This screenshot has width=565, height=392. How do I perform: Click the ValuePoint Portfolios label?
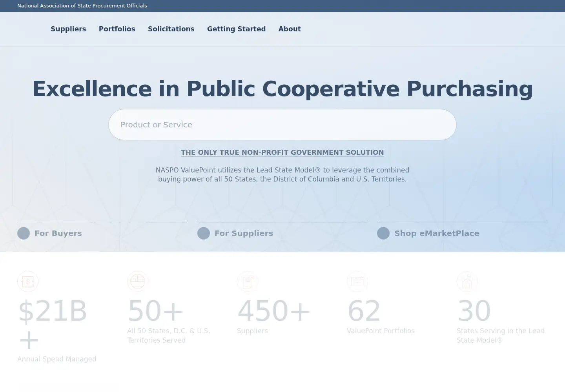pos(381,331)
